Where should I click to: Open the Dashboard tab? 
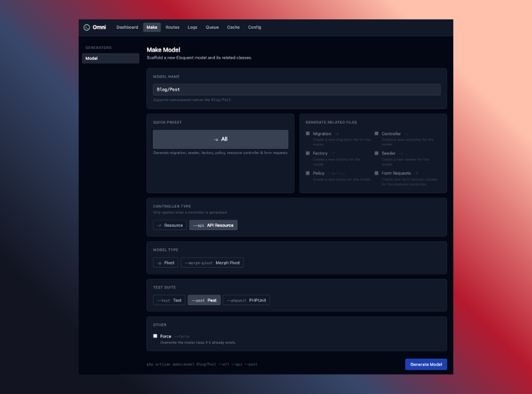127,28
